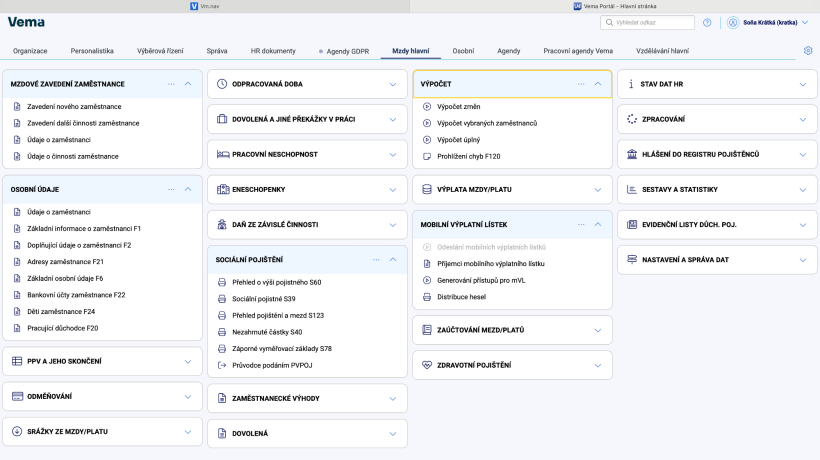Open three-dots menu of Výpočet panel
Screen dimensions: 820x460
click(581, 84)
